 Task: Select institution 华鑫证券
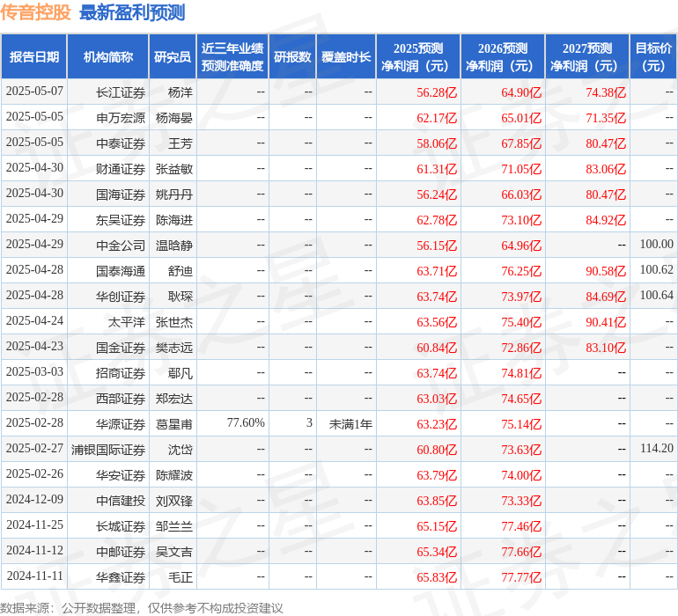[x=121, y=577]
